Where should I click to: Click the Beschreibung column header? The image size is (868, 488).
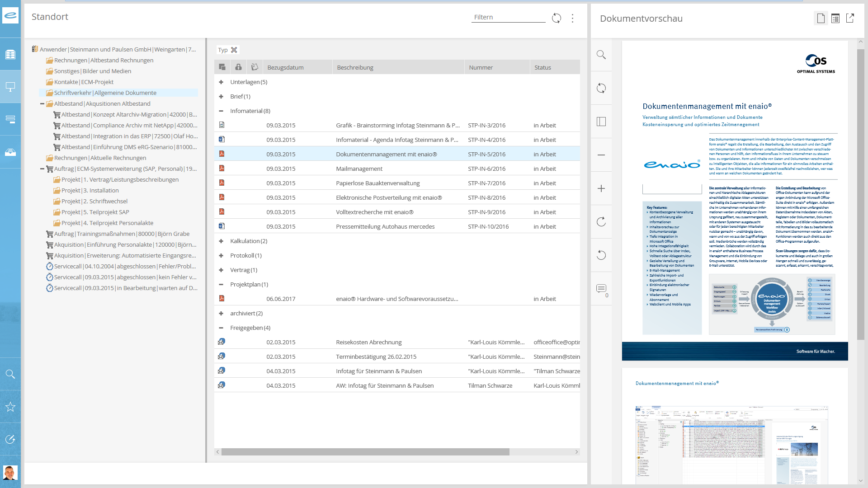(x=355, y=67)
